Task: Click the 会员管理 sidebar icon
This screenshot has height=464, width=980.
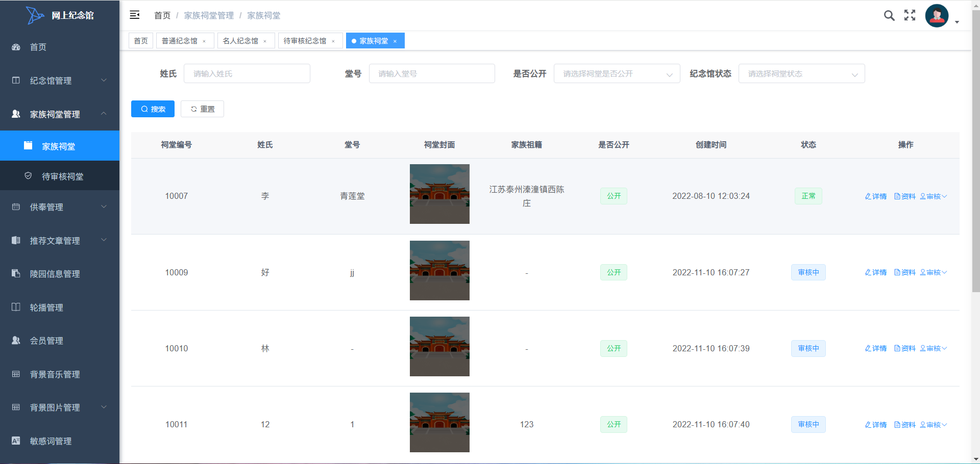Action: click(x=16, y=340)
